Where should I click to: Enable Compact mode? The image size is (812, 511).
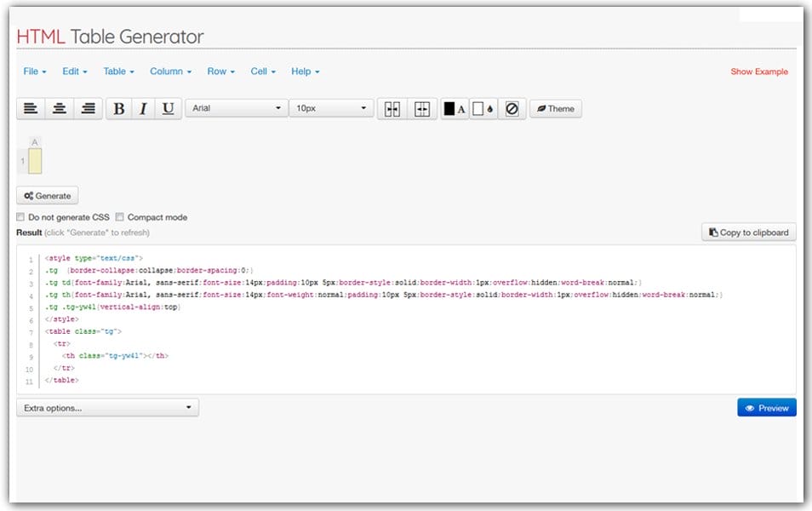[x=120, y=217]
